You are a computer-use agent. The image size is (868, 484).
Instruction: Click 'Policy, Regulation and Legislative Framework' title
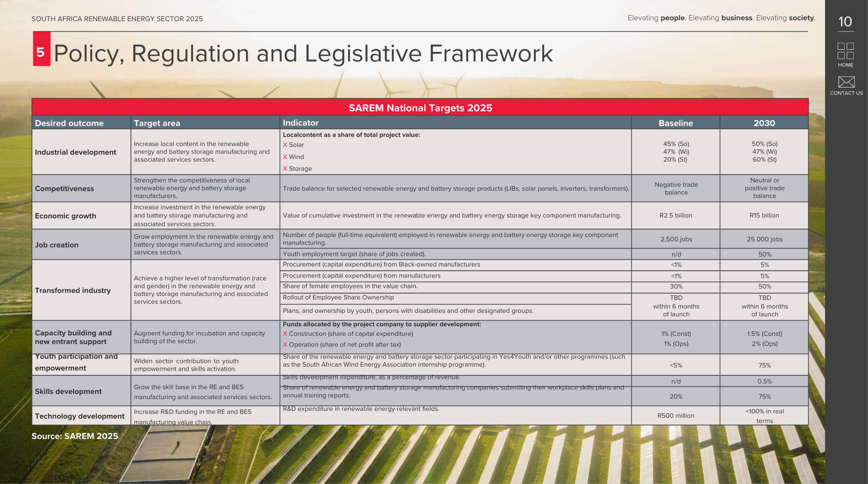click(x=303, y=53)
